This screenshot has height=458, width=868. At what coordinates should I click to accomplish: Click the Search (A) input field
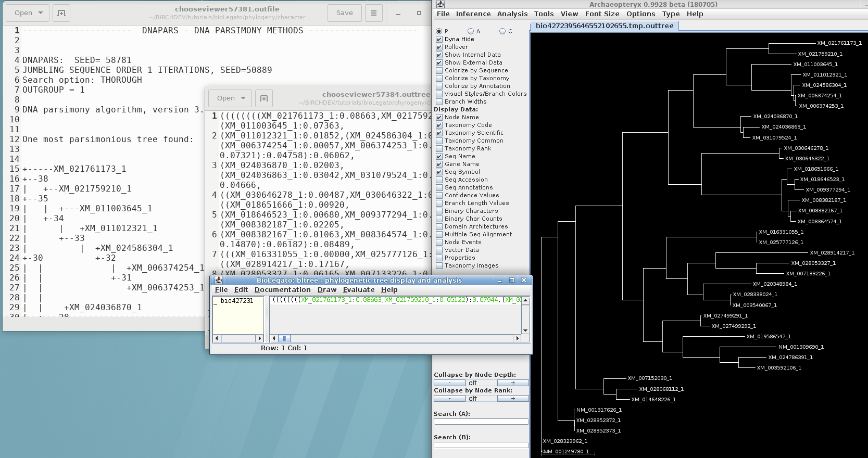pyautogui.click(x=481, y=422)
